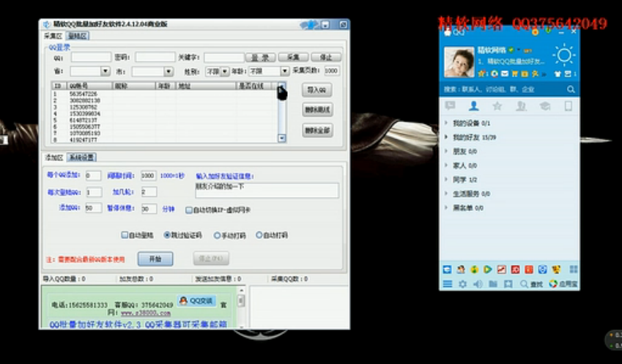This screenshot has height=364, width=622.
Task: Open the file folder icon in QQ bottom bar
Action: (492, 284)
